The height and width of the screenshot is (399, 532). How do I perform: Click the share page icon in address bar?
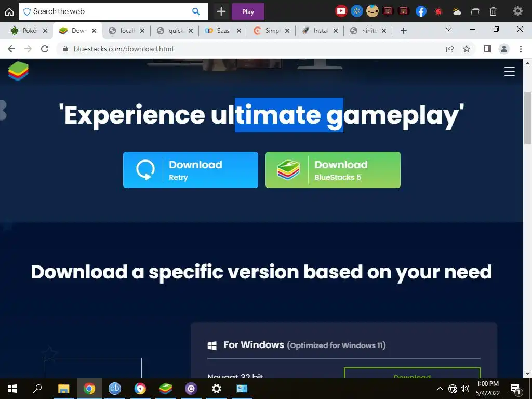(x=450, y=49)
